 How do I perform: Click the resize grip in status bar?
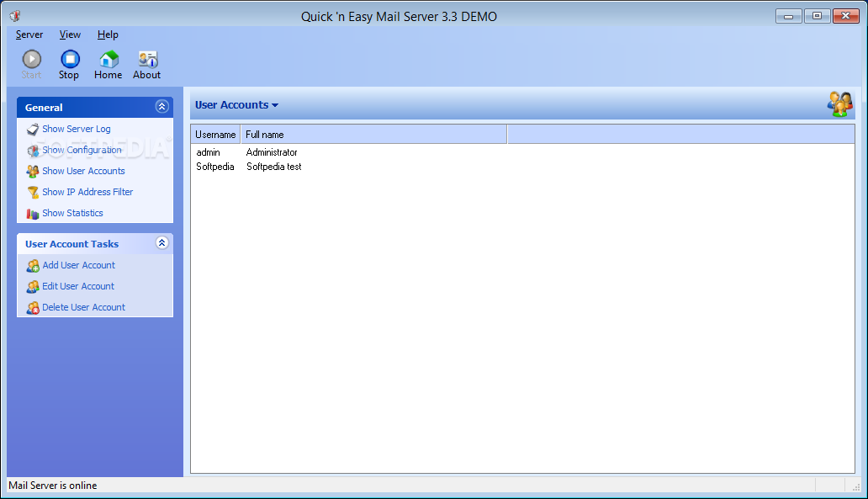click(x=856, y=487)
